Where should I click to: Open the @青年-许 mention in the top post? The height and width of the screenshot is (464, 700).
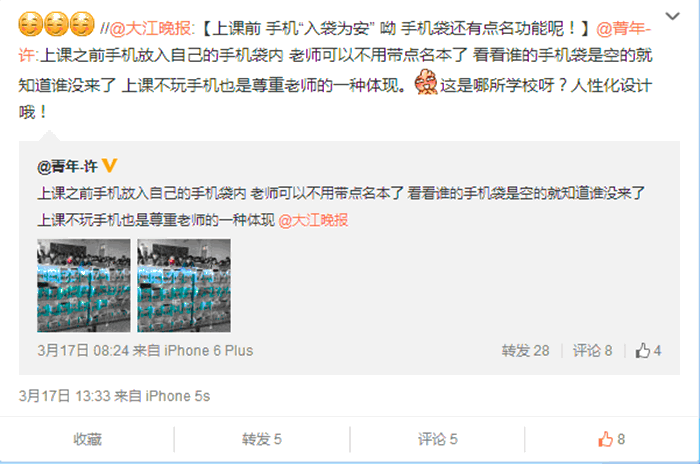(x=624, y=29)
